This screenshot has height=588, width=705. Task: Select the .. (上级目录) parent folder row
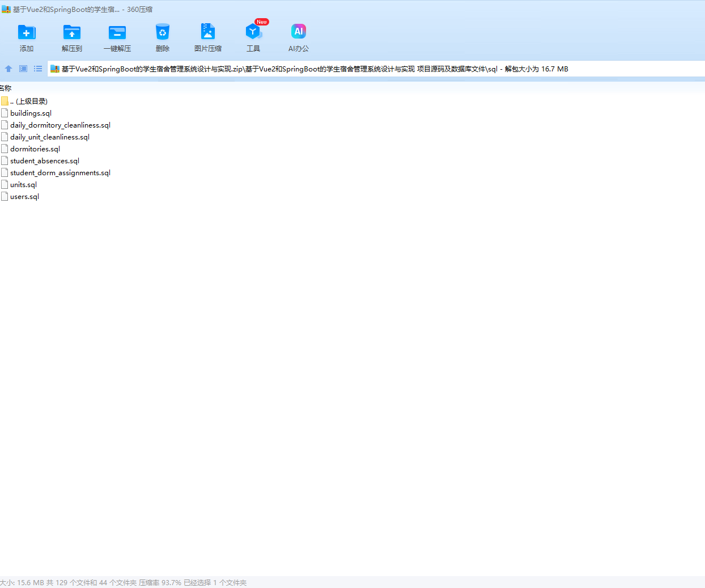pos(28,101)
